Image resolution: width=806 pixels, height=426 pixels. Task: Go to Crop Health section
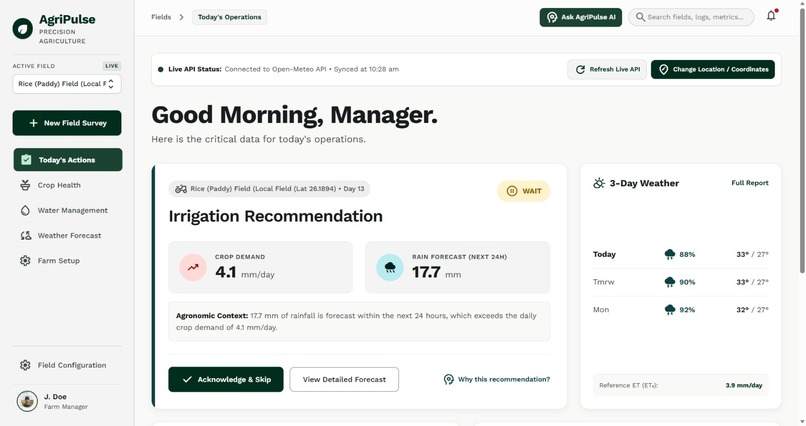coord(59,185)
